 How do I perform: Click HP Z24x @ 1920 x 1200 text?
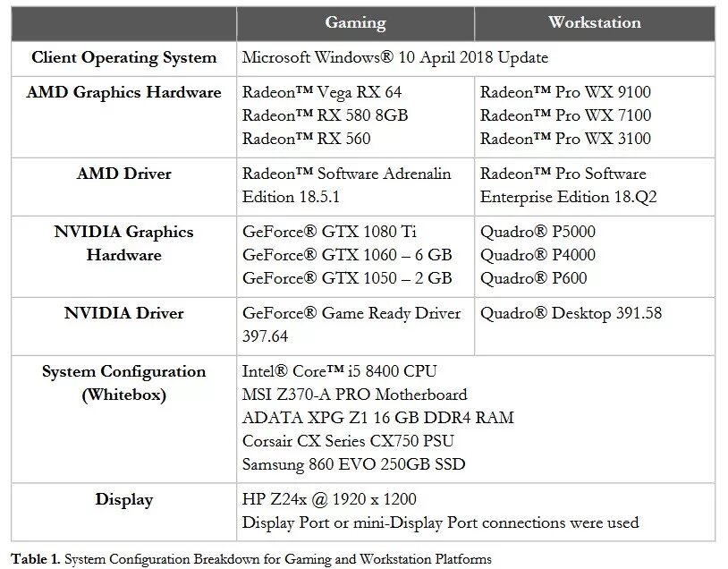(329, 499)
